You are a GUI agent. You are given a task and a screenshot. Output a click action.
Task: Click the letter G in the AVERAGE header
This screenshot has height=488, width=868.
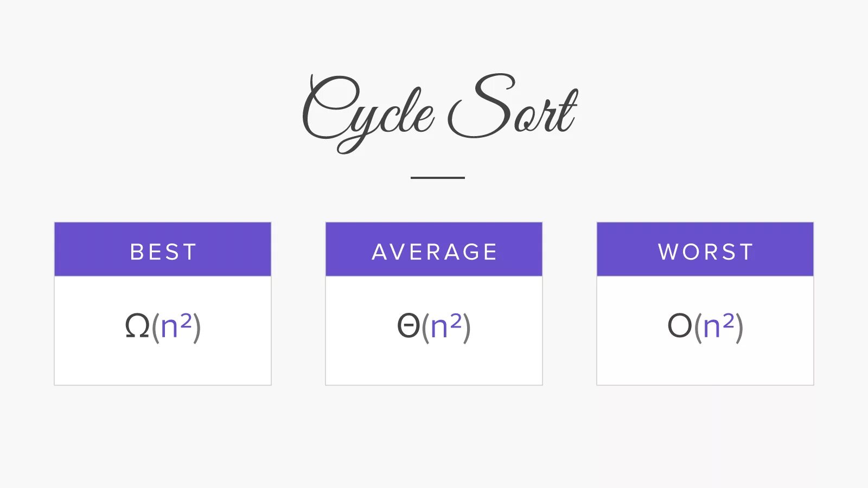[470, 252]
